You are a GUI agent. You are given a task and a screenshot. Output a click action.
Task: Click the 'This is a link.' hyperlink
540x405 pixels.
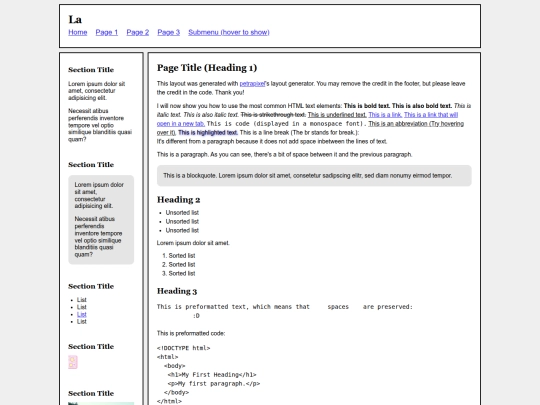click(x=385, y=115)
